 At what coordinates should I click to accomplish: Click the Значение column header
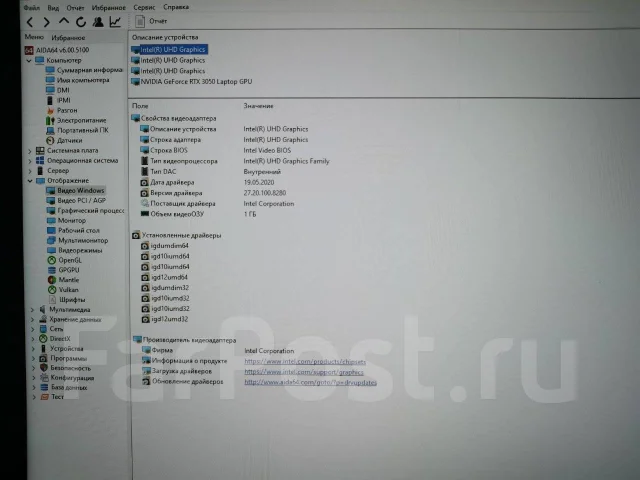(x=258, y=106)
